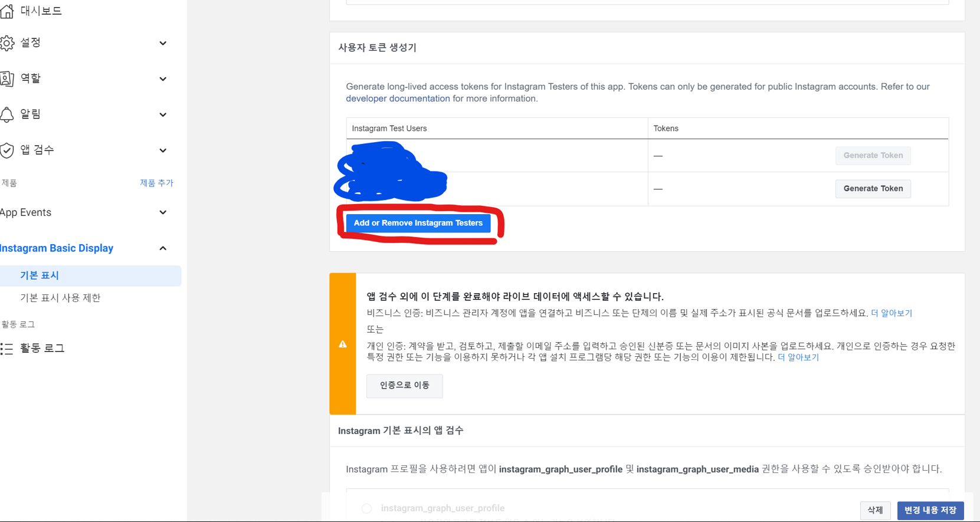This screenshot has height=522, width=980.
Task: Click the orange warning triangle icon
Action: click(x=343, y=344)
